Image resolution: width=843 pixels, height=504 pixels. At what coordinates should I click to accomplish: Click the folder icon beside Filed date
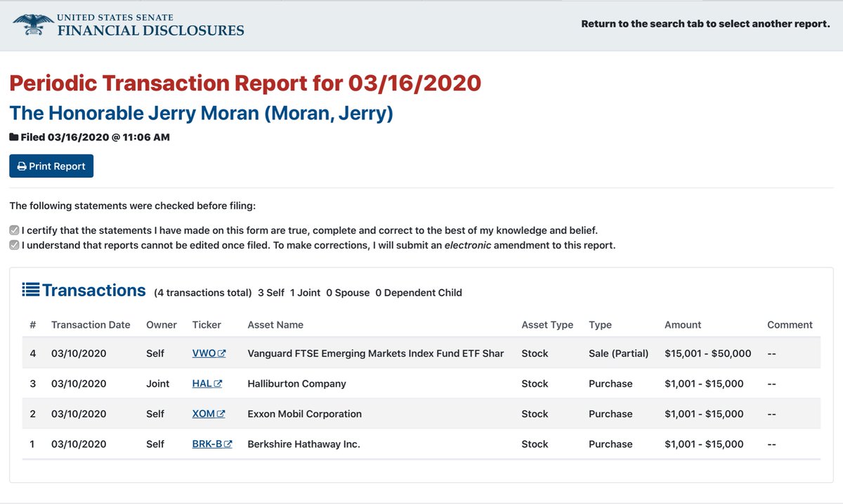tap(14, 137)
